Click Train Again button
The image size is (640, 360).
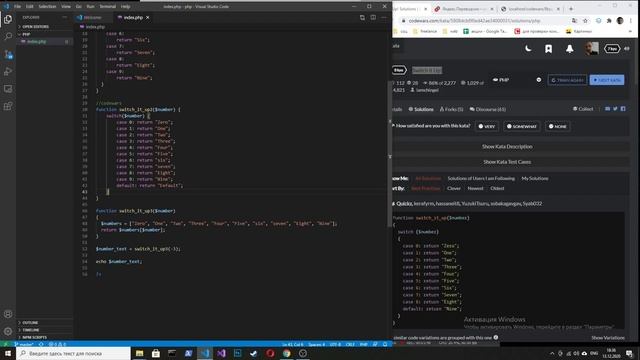coord(567,80)
